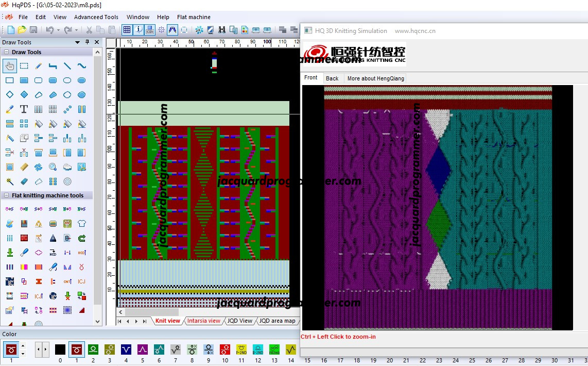588x366 pixels.
Task: Toggle the dashed selection frame toolbar button
Action: coord(184,30)
